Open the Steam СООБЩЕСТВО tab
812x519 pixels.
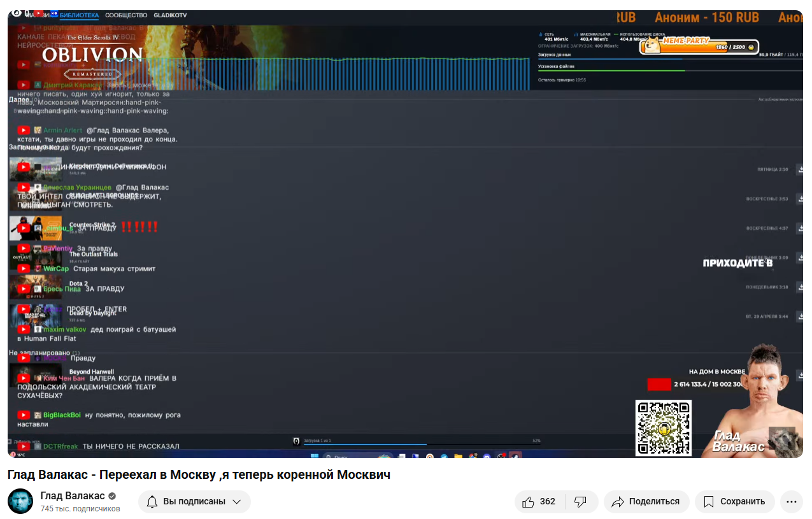(x=126, y=15)
